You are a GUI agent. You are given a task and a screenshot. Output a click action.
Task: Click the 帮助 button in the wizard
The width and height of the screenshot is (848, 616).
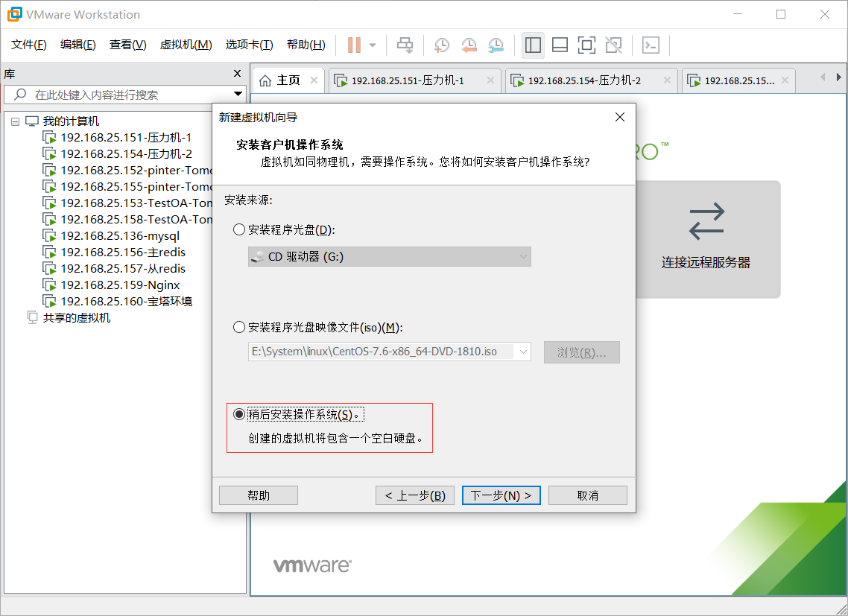[259, 495]
